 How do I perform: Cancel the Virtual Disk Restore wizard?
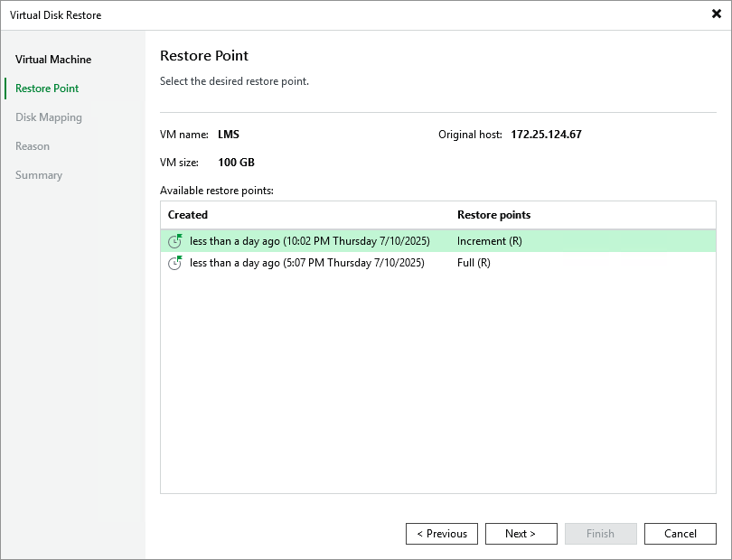coord(680,533)
